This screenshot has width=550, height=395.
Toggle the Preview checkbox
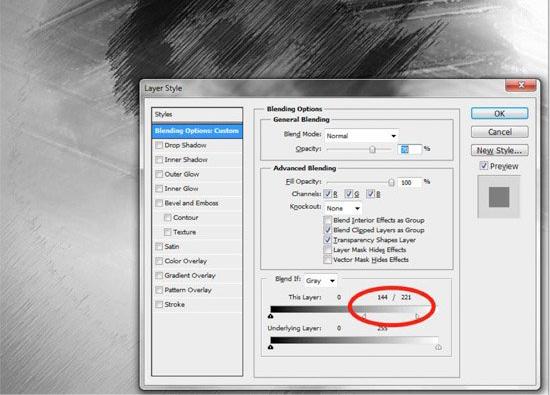(x=484, y=166)
